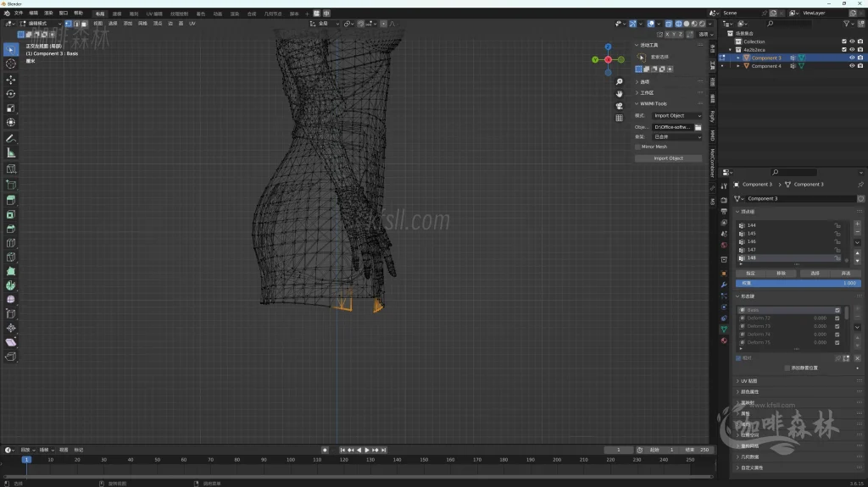This screenshot has height=487, width=868.
Task: Click the folder browse icon beside object path
Action: [698, 127]
